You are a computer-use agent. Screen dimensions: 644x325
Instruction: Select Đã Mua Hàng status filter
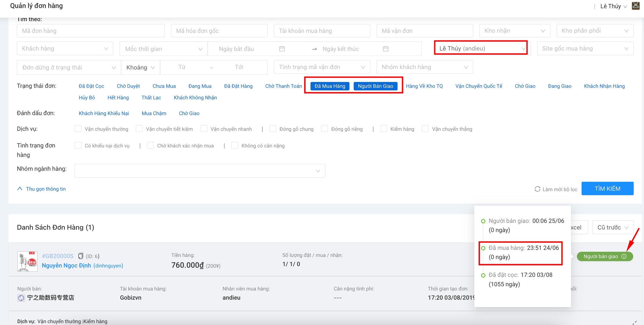(330, 86)
